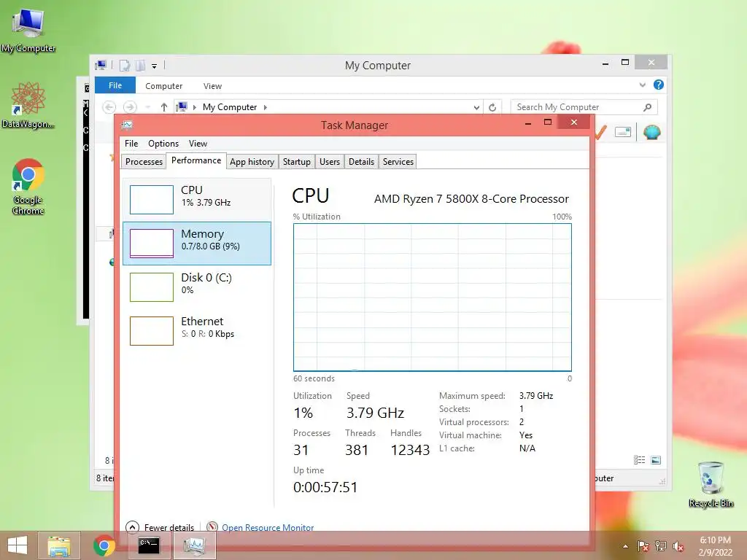Open Task Manager File menu
Image resolution: width=747 pixels, height=560 pixels.
click(131, 144)
